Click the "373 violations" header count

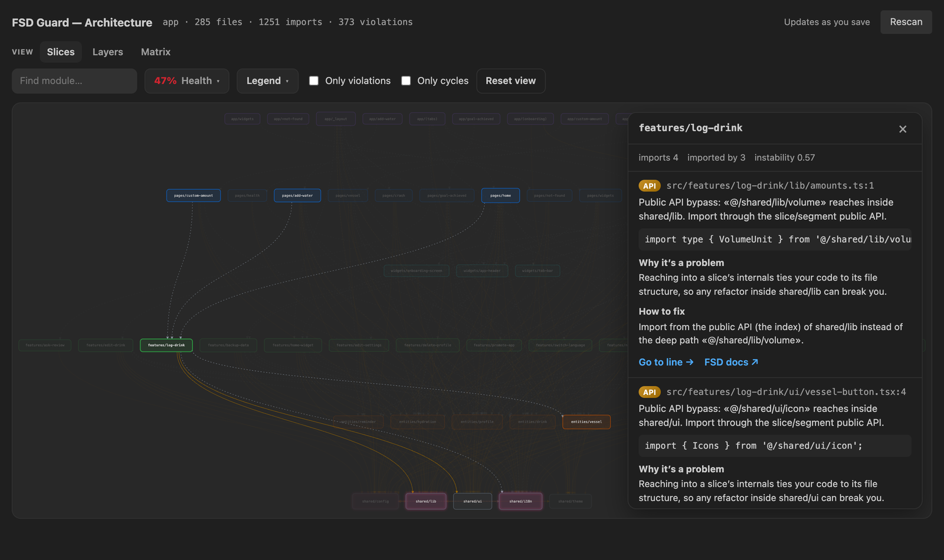pos(375,22)
